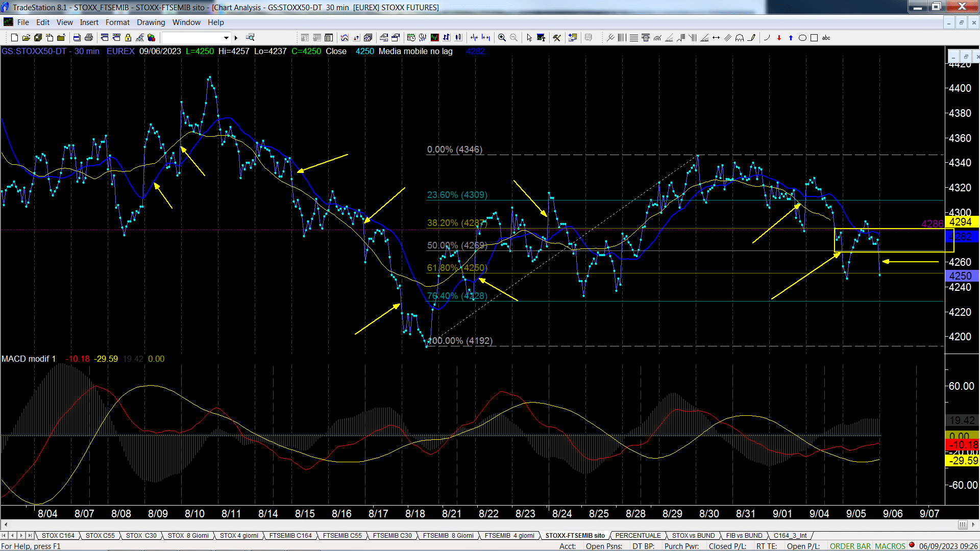Open the symbol entry combo box dropdown
This screenshot has width=980, height=551.
(226, 38)
